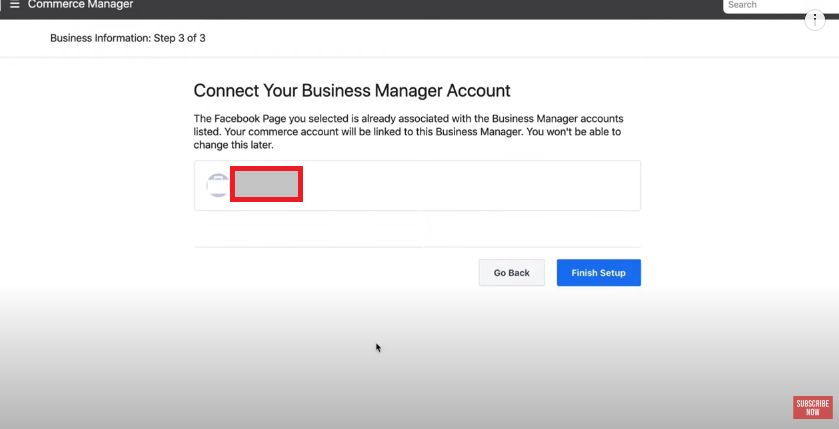Click the Finish Setup button
This screenshot has height=429, width=839.
click(598, 273)
